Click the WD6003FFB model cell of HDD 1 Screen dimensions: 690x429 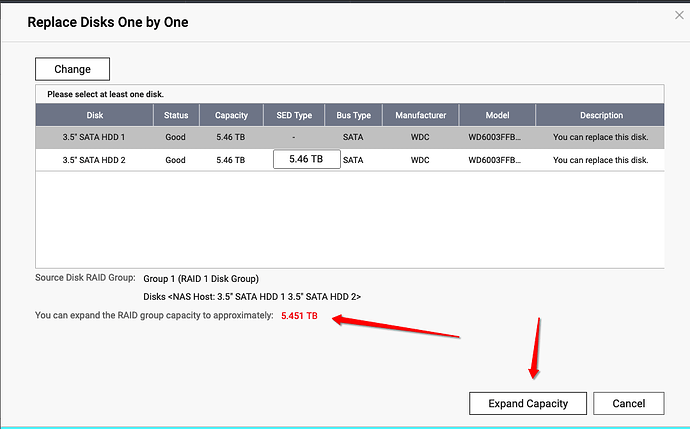pyautogui.click(x=494, y=137)
